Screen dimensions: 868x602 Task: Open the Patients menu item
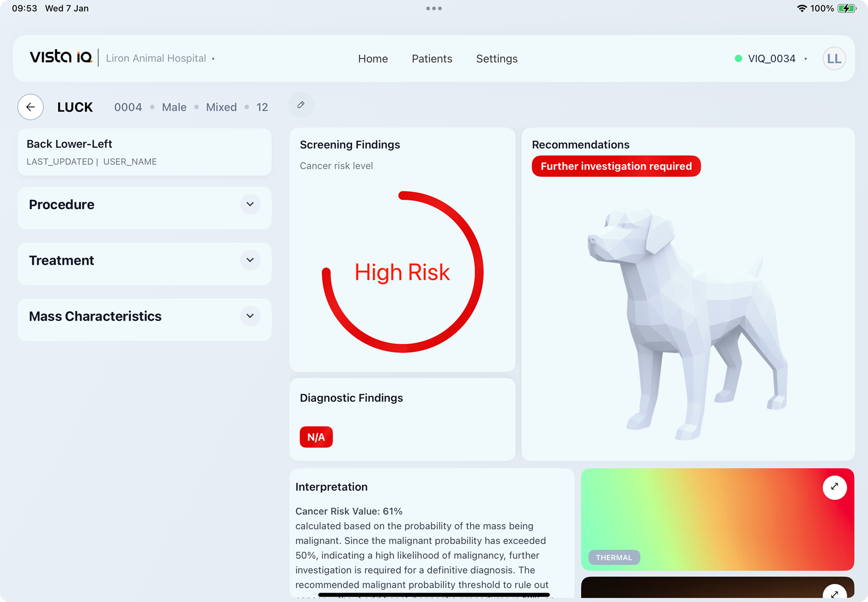click(x=432, y=59)
